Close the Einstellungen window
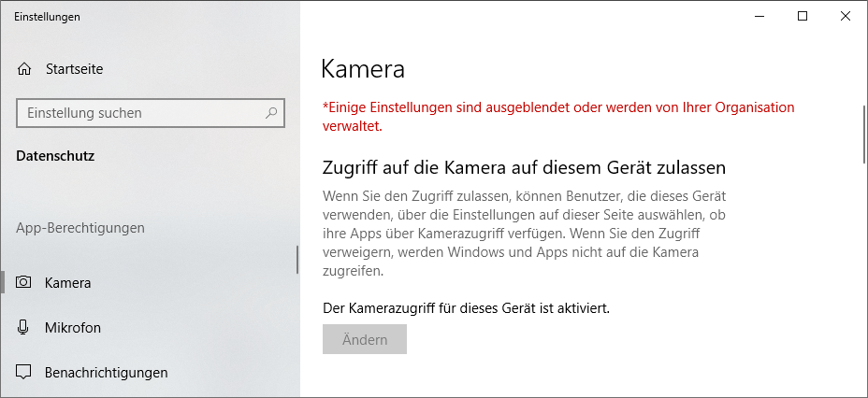The height and width of the screenshot is (398, 868). [846, 16]
